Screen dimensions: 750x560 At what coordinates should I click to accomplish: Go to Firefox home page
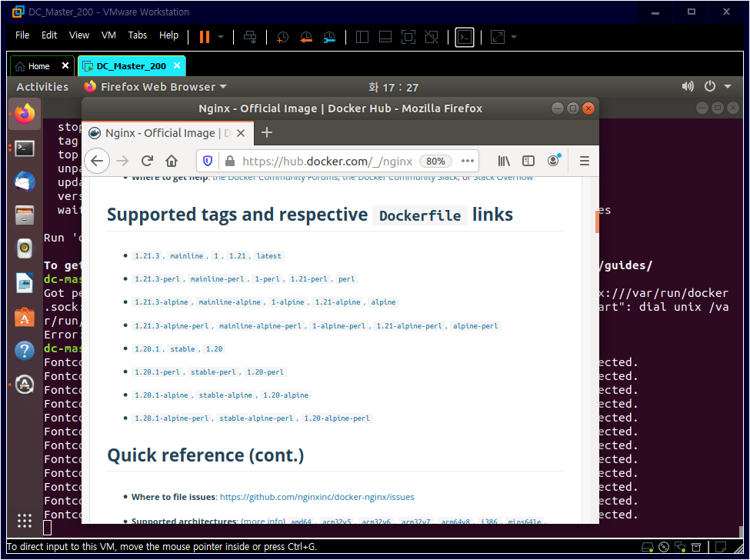point(172,162)
